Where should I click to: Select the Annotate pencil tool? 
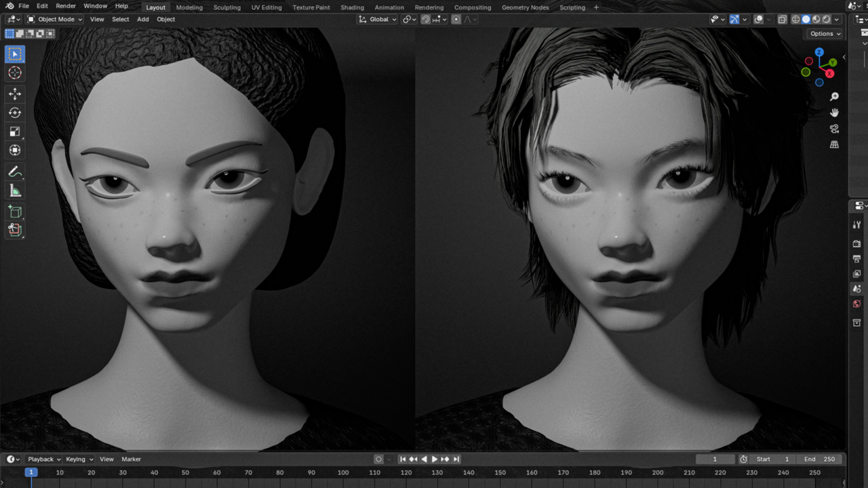click(15, 171)
